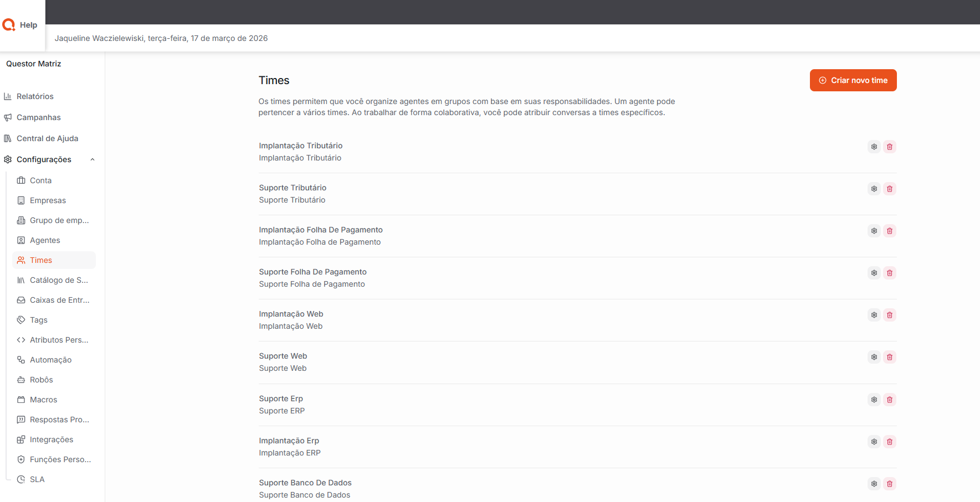The width and height of the screenshot is (980, 502).
Task: Click the gear icon for Implantação Web
Action: point(874,315)
